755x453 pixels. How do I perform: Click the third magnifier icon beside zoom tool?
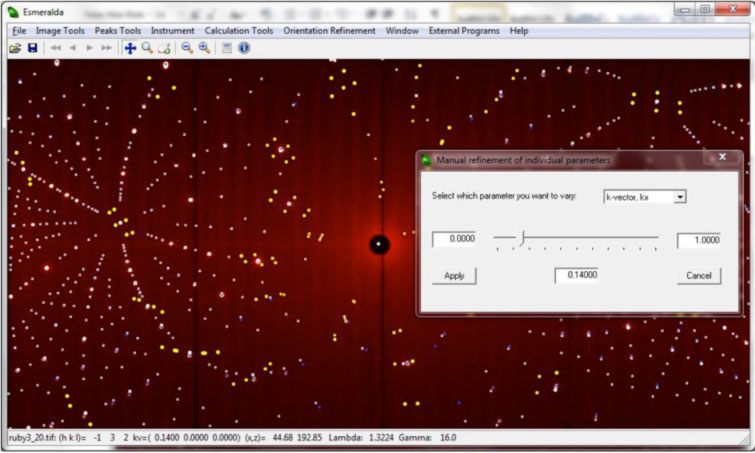pyautogui.click(x=164, y=48)
